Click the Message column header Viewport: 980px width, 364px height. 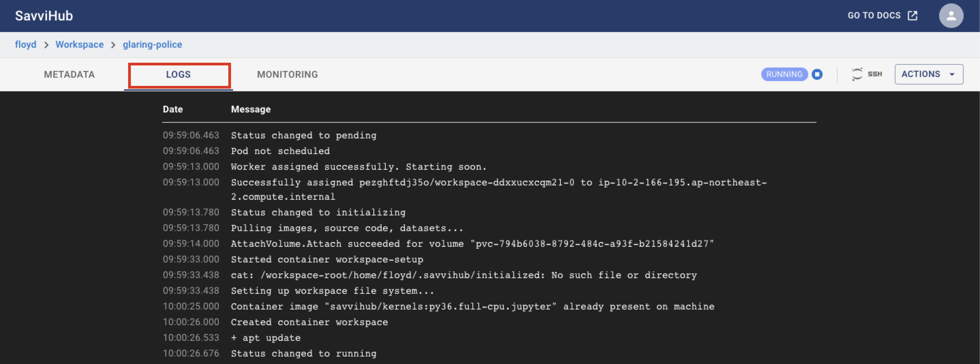pos(251,109)
